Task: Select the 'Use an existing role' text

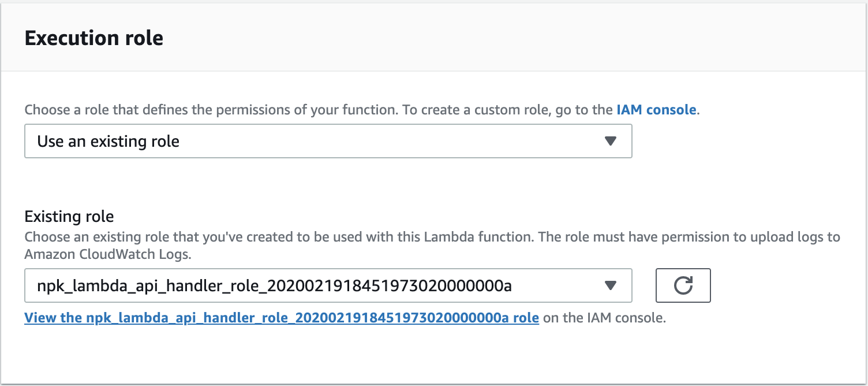Action: 108,142
